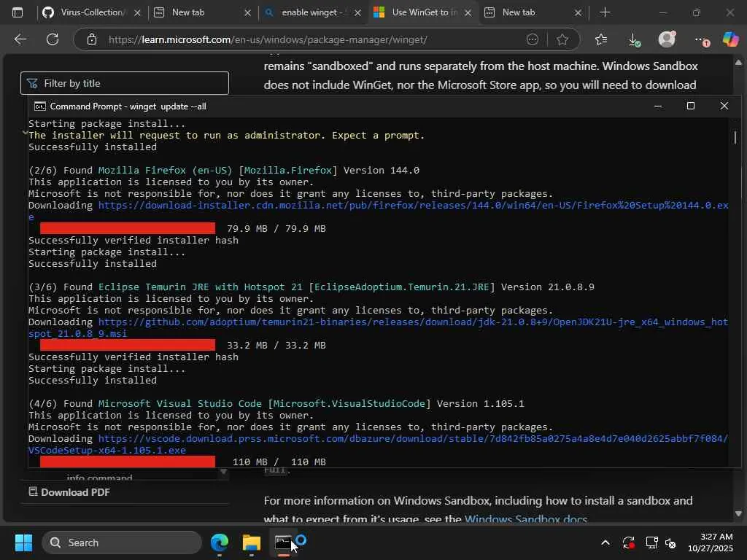The width and height of the screenshot is (747, 560).
Task: Select 'Eclipse Temurin JRE with Hotspot 21' text
Action: (201, 287)
